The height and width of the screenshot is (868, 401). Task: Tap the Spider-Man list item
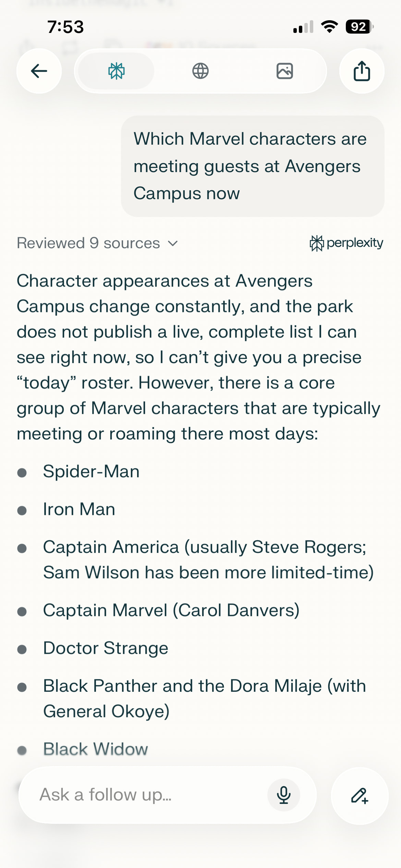coord(91,471)
